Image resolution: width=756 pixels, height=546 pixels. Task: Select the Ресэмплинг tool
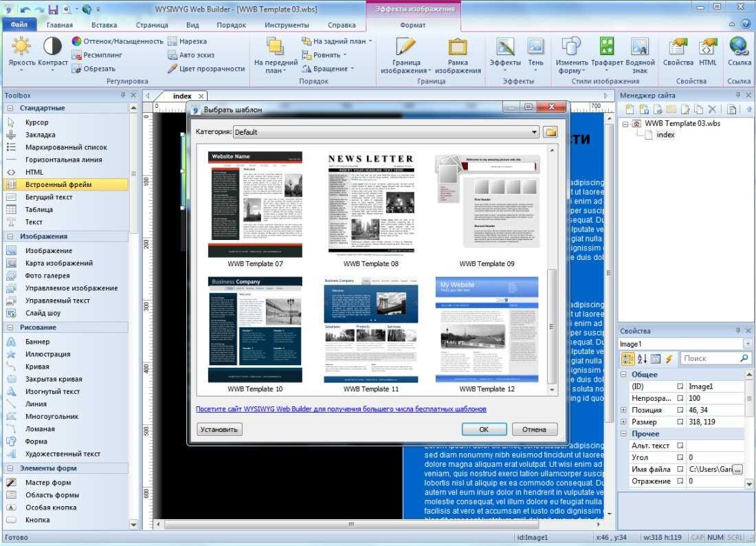coord(97,55)
